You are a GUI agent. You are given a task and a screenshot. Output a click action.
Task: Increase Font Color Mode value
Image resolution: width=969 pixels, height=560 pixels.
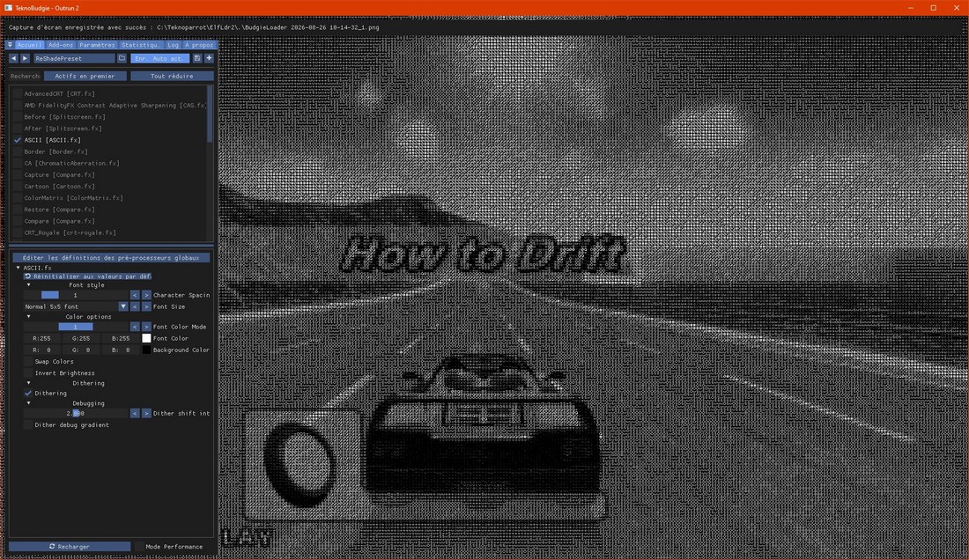point(146,327)
